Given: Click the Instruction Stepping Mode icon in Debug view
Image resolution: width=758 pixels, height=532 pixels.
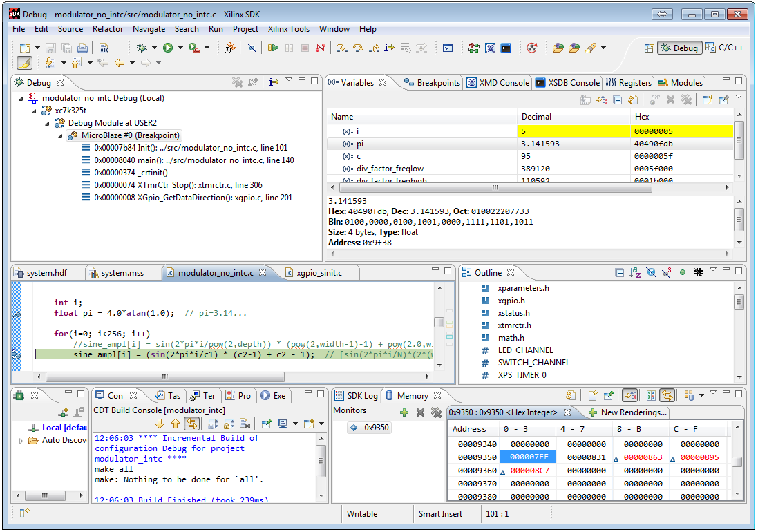Looking at the screenshot, I should click(274, 82).
